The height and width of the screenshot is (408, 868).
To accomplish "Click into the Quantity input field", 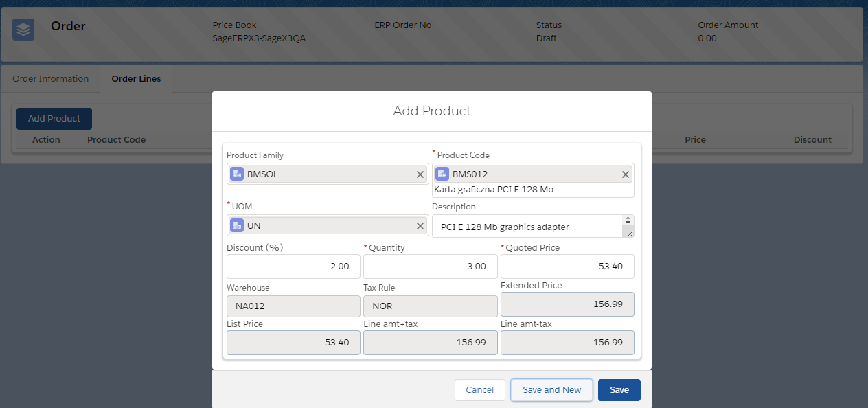I will 430,267.
